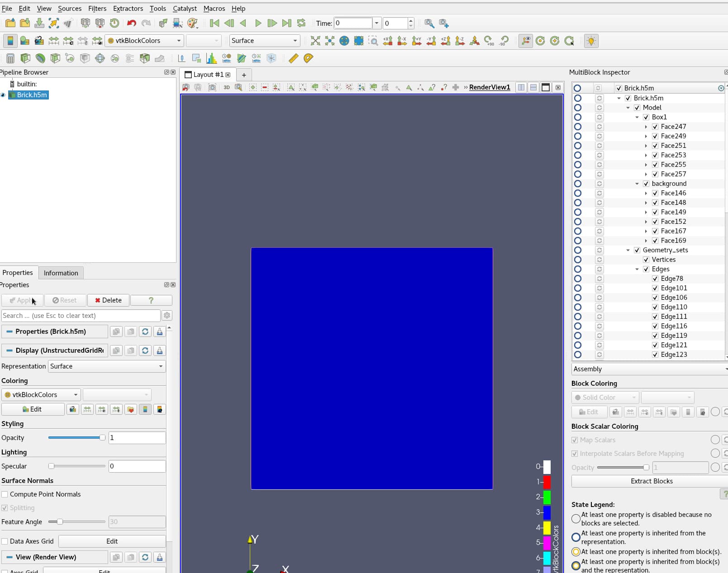Split the render view horizontally
Screen dimensions: 728x573
tap(521, 87)
